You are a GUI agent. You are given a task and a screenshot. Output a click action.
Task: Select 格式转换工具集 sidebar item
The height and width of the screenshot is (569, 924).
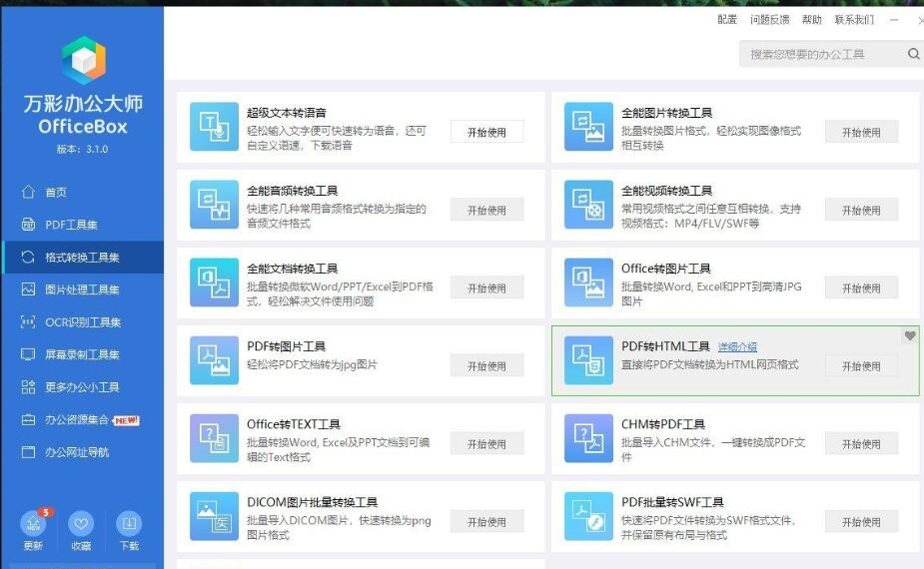[83, 258]
